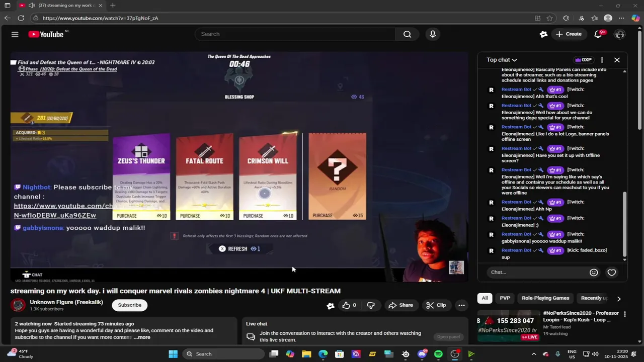Open Spotify from the taskbar
644x362 pixels.
(x=438, y=354)
